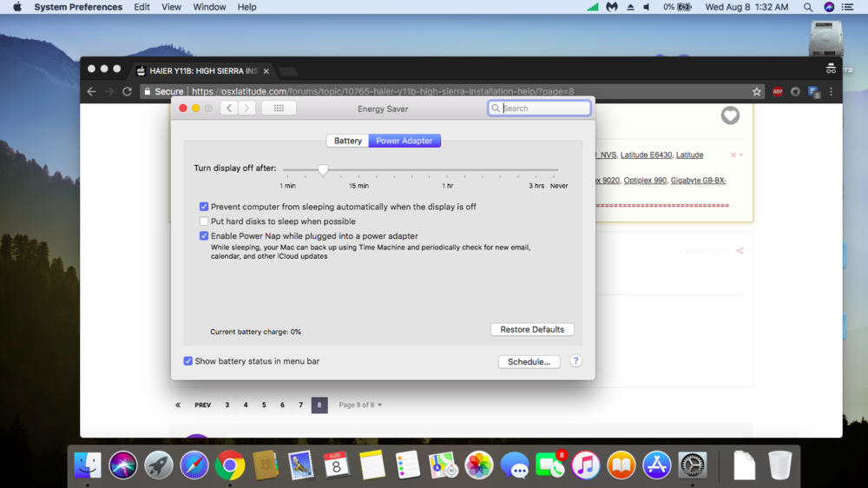The height and width of the screenshot is (488, 868).
Task: Open Chrome's three-dot menu
Action: pos(832,91)
